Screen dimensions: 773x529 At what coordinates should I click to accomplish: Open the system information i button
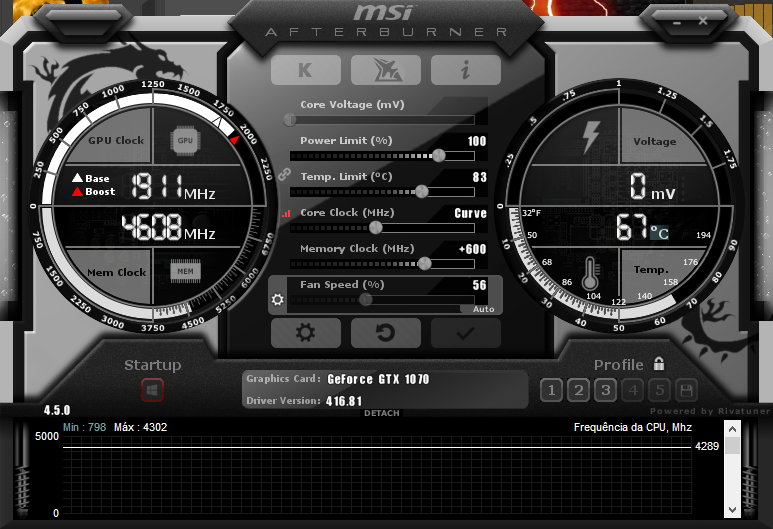pos(466,70)
